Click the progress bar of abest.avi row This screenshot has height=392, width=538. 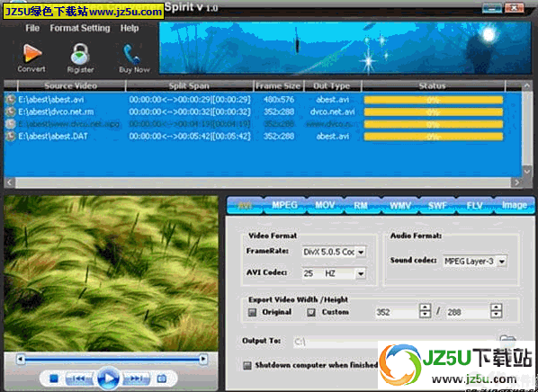coord(434,100)
